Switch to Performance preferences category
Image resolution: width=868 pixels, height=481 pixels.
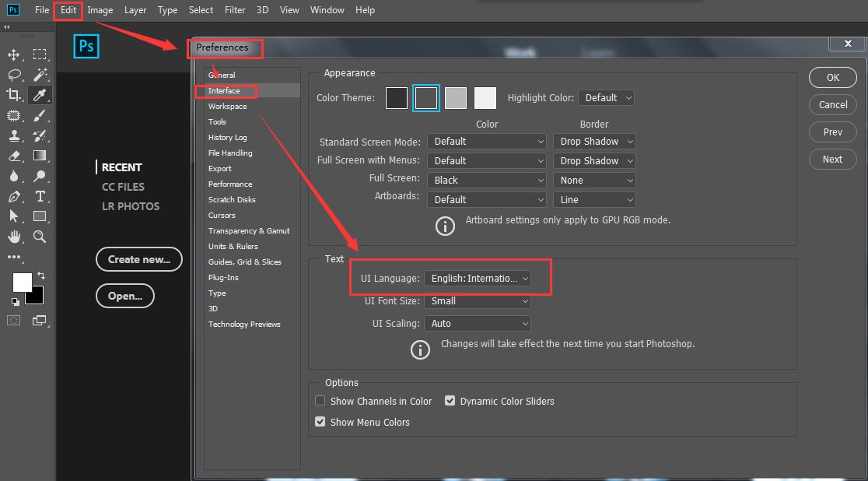click(x=230, y=184)
